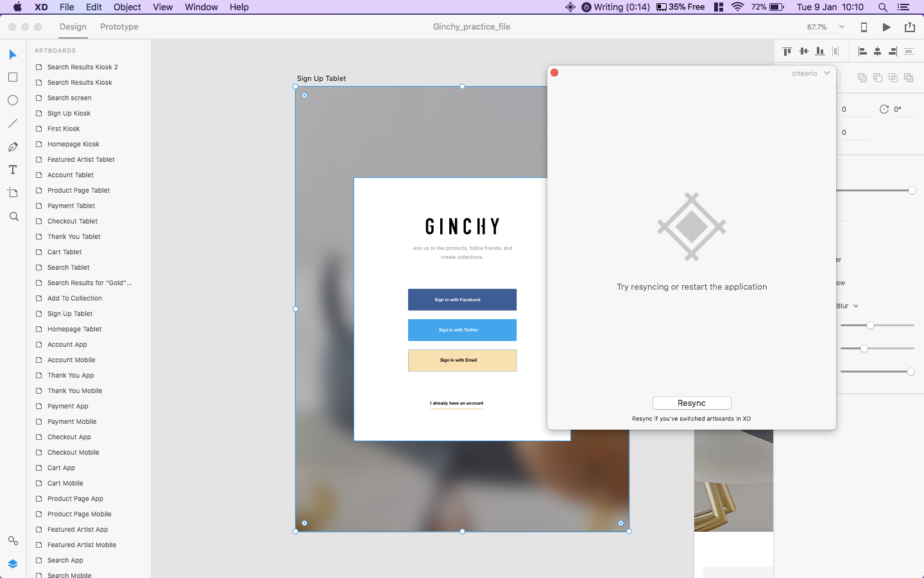Viewport: 924px width, 578px height.
Task: Select Homepage Kiosk artboard in list
Action: click(x=73, y=144)
